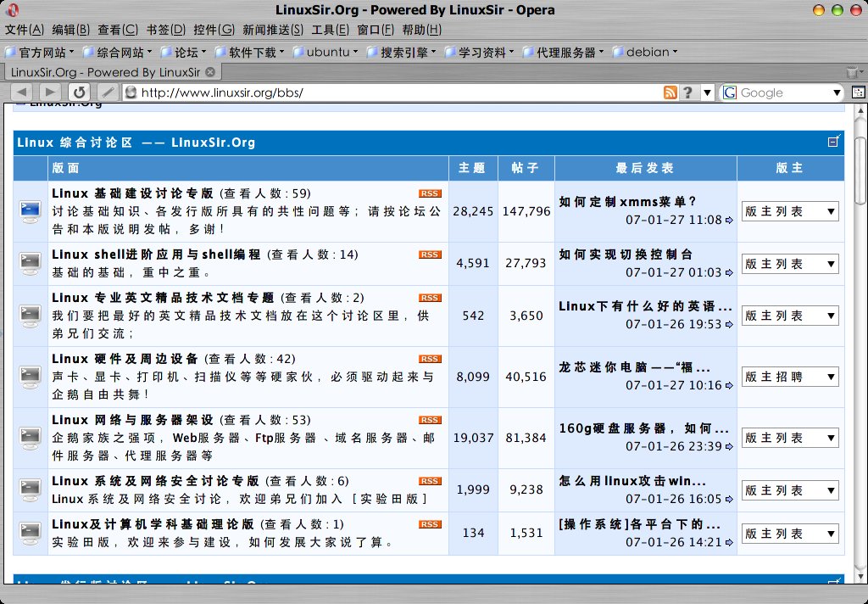868x604 pixels.
Task: Click forum status icon for Linux 硬件及周边设备
Action: click(31, 377)
